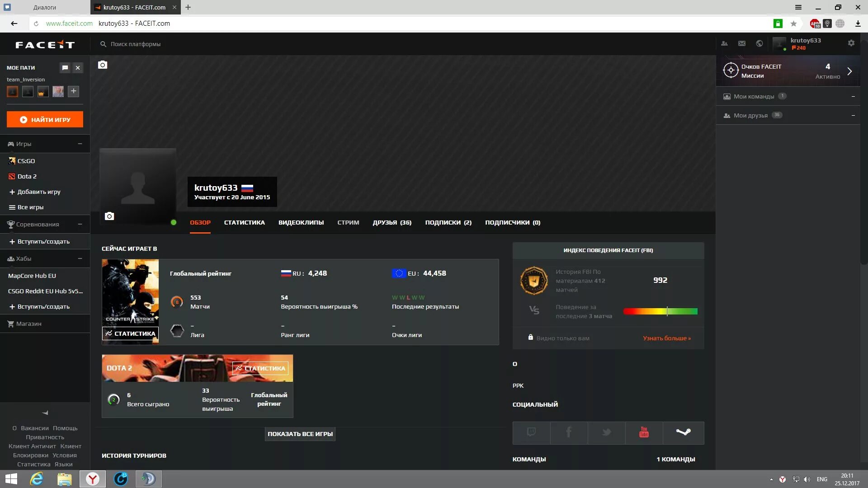Open party chat icon

(65, 68)
